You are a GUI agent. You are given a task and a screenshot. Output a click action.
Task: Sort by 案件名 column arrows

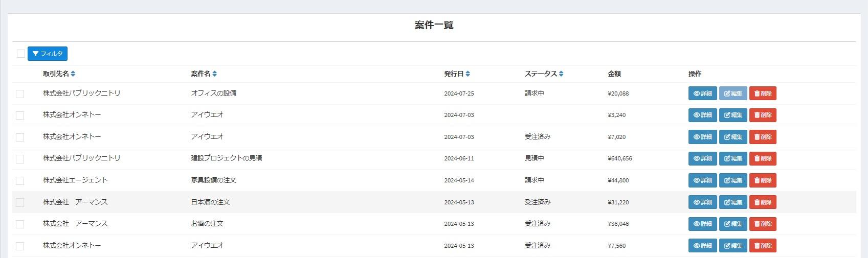[215, 74]
